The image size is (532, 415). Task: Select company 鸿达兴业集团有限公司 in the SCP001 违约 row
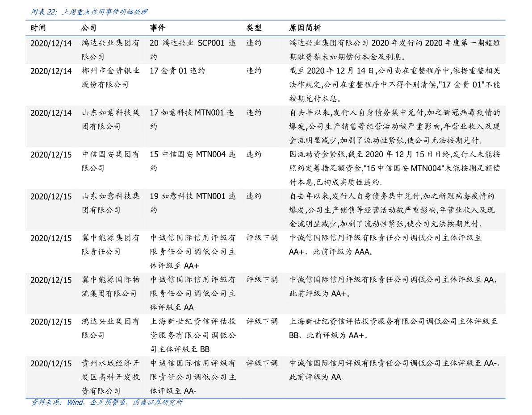coord(111,50)
